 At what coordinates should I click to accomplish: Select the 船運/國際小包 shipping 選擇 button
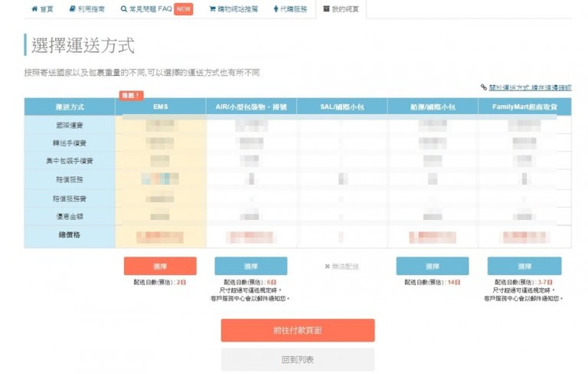click(x=433, y=266)
